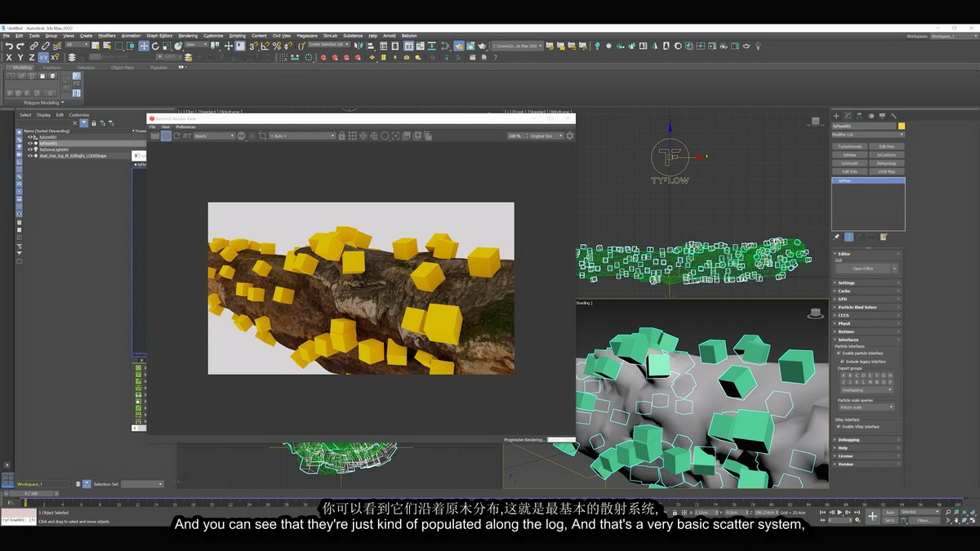Open the Create Selection Set dropdown

click(x=329, y=45)
